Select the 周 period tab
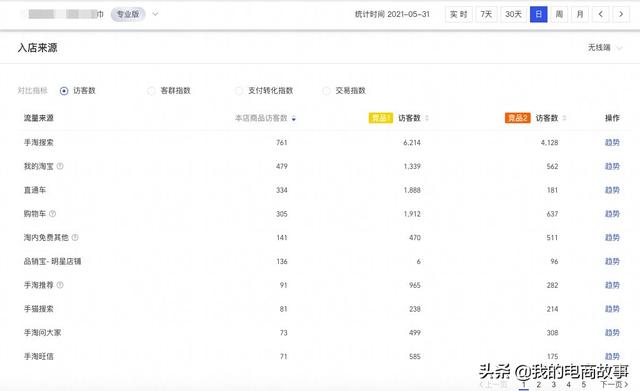 pyautogui.click(x=559, y=14)
